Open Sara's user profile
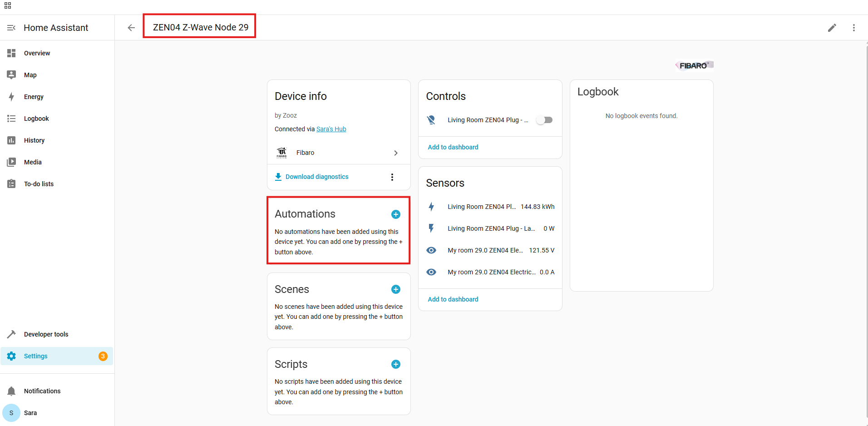The height and width of the screenshot is (426, 868). coord(30,413)
